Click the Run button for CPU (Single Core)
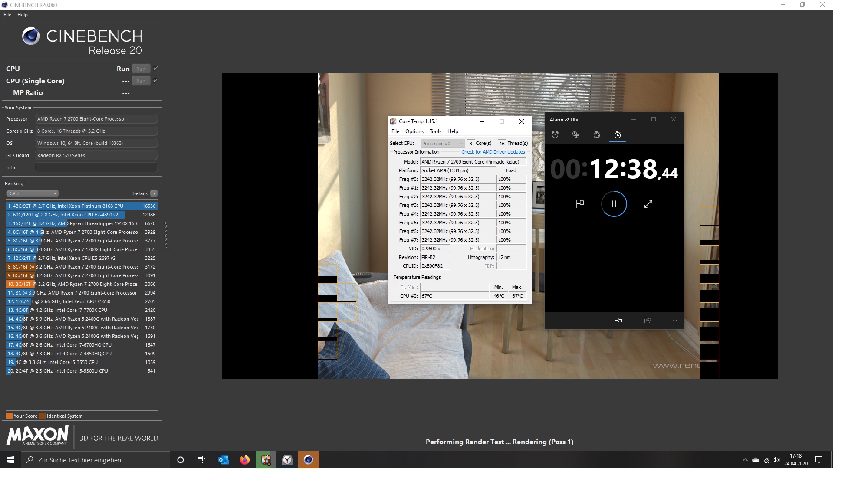The height and width of the screenshot is (488, 868). click(141, 81)
